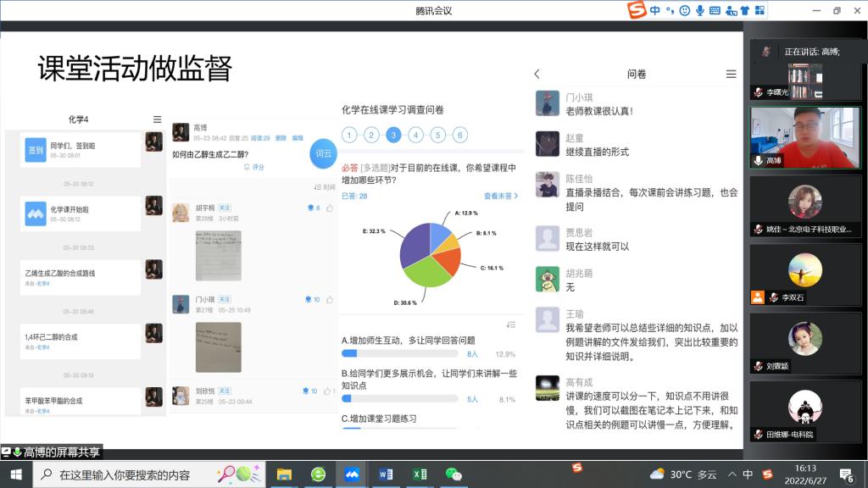Click the Sogou voice input microphone
Viewport: 868px width, 488px height.
click(x=700, y=10)
